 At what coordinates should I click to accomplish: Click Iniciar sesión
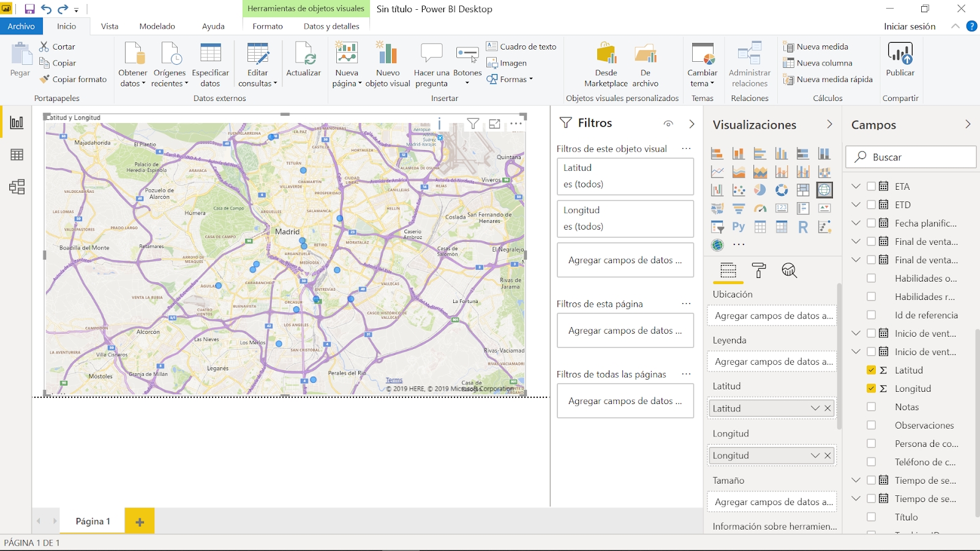tap(909, 26)
